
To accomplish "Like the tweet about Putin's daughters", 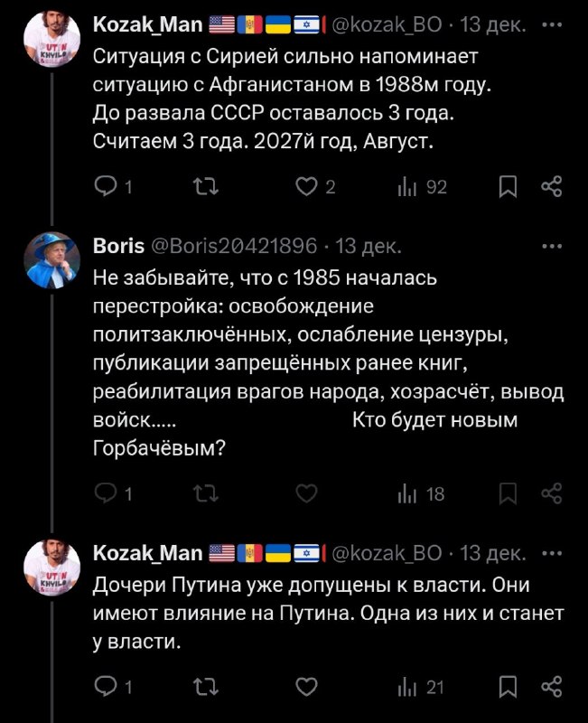I will (306, 687).
